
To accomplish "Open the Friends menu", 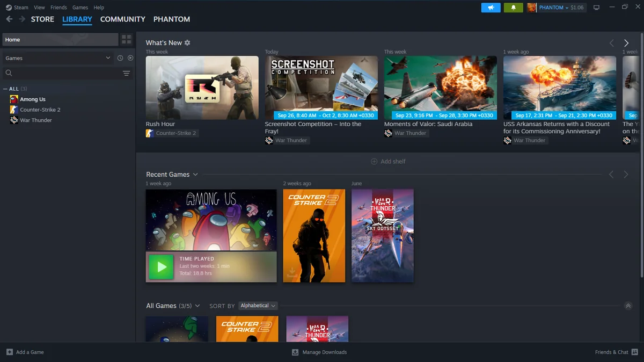I will (x=58, y=8).
